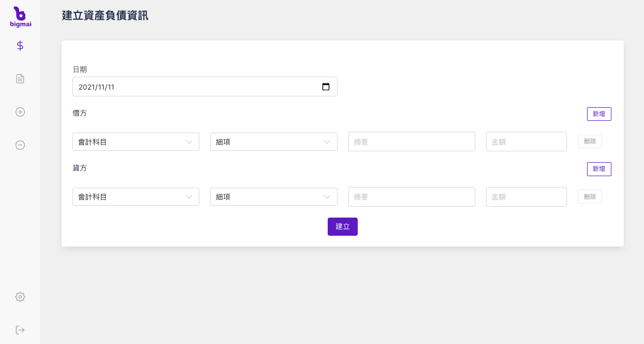Focus the 摘要 field in 借方 row
Screen dimensions: 644x344
point(412,141)
